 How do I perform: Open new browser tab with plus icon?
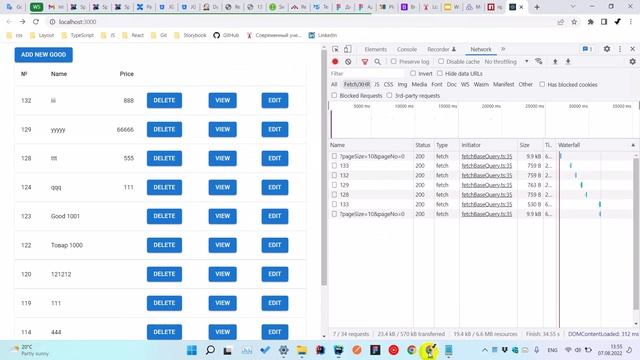537,7
